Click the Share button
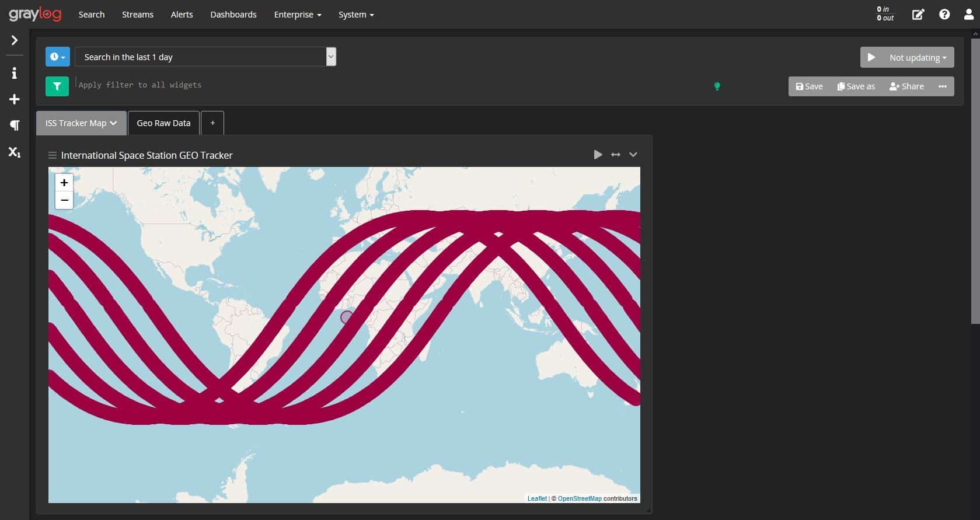The image size is (980, 520). [906, 86]
